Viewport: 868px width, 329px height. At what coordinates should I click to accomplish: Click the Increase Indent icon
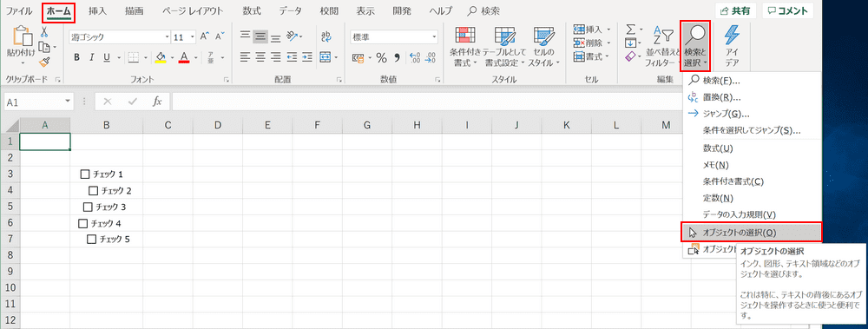pos(306,56)
